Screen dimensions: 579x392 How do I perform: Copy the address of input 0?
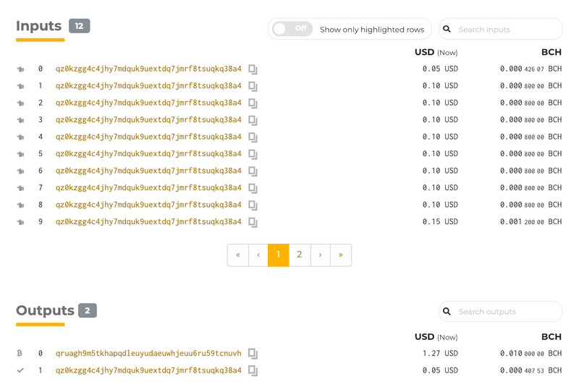pyautogui.click(x=253, y=69)
